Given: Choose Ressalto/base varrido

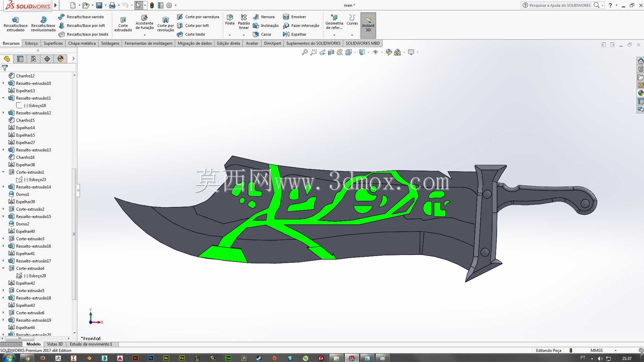Looking at the screenshot, I should (x=81, y=17).
